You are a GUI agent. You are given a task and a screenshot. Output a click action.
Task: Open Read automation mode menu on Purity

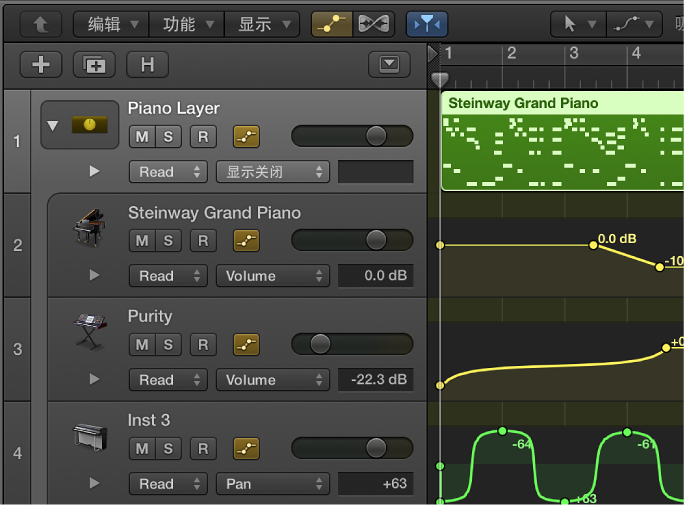point(168,379)
